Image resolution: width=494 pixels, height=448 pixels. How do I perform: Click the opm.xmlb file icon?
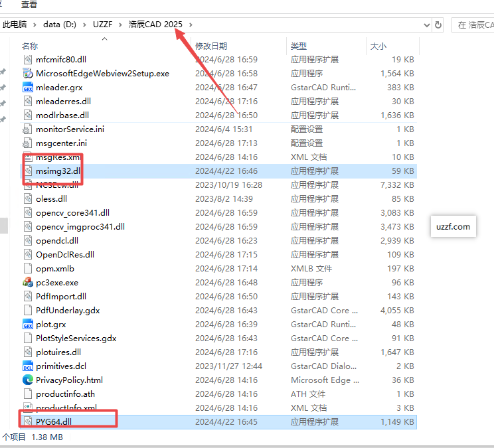(28, 269)
